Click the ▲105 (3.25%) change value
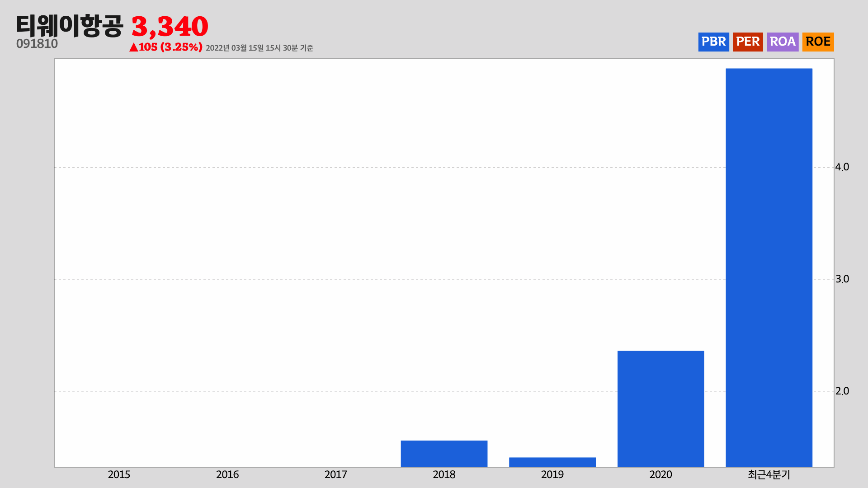Image resolution: width=868 pixels, height=488 pixels. click(166, 47)
